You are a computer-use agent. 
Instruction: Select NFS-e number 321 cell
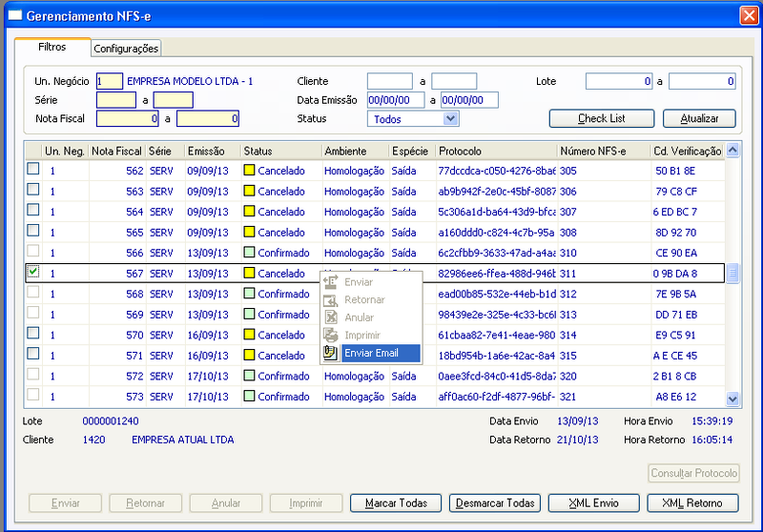[604, 397]
